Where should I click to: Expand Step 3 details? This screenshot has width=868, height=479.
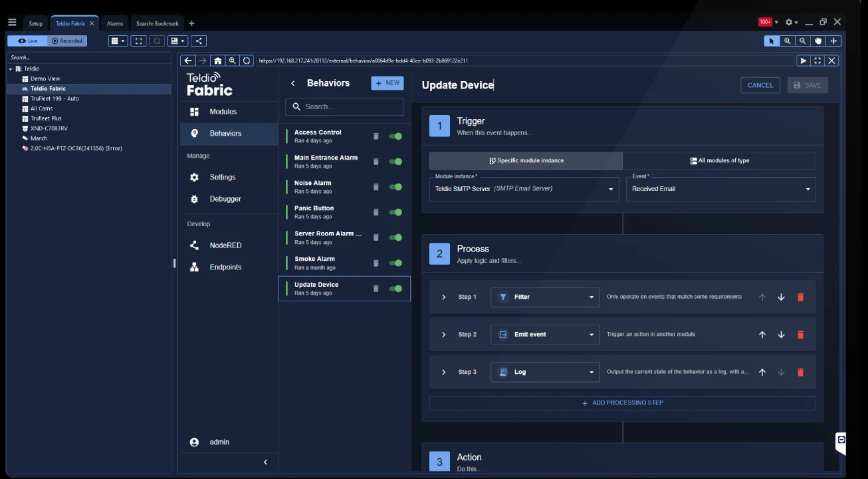coord(443,373)
